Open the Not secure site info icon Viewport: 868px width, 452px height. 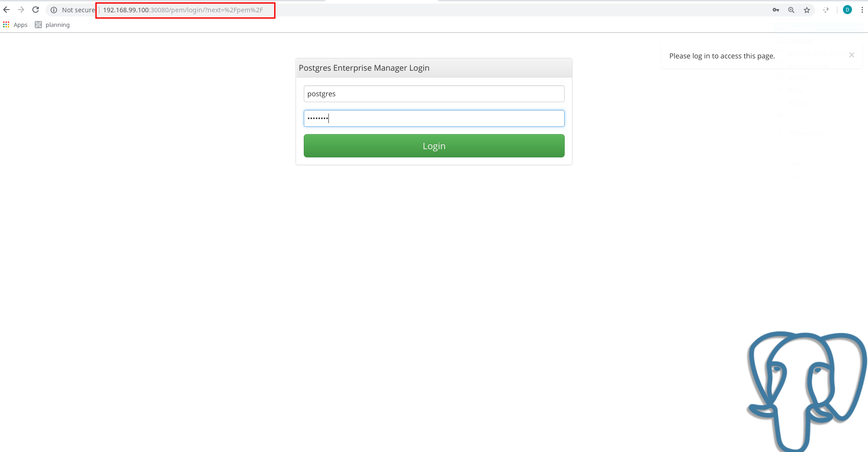[x=54, y=10]
